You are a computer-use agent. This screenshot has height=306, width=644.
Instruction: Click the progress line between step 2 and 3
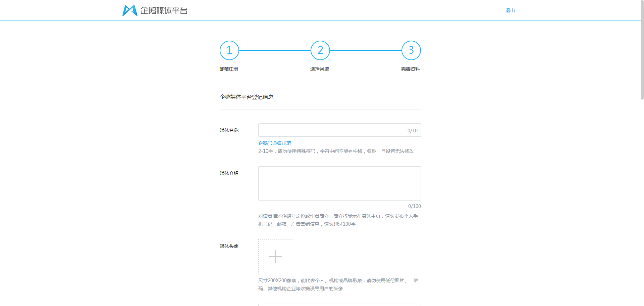[366, 50]
